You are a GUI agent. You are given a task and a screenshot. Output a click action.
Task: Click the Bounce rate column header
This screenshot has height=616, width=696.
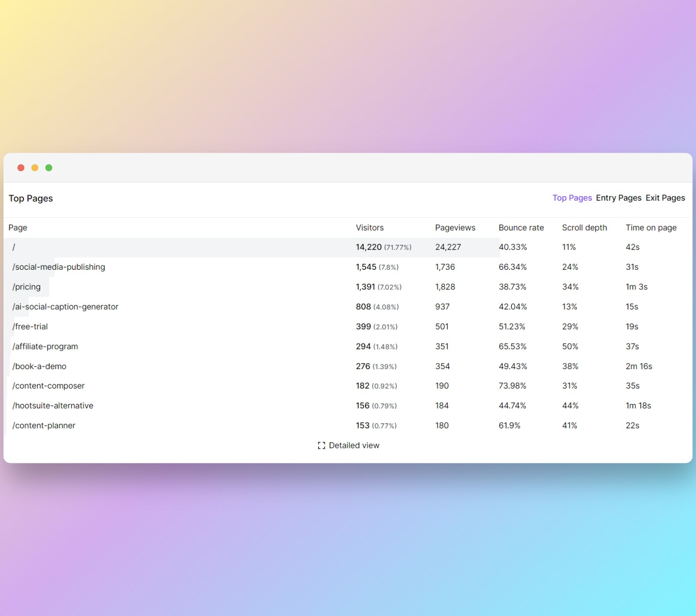click(521, 228)
